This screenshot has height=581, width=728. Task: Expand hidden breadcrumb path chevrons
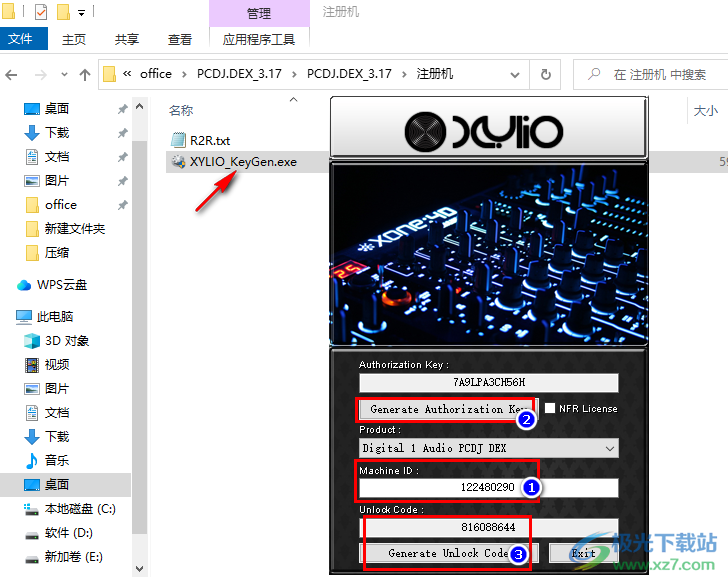(x=127, y=73)
